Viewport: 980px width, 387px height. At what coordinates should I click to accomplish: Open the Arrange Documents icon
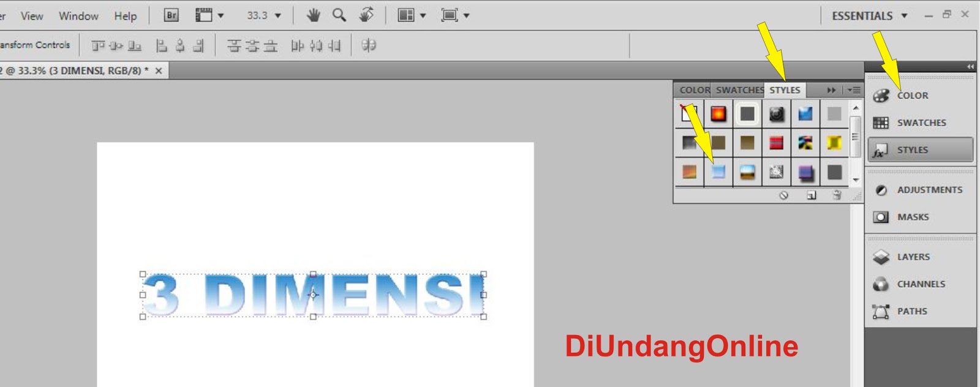(x=406, y=15)
